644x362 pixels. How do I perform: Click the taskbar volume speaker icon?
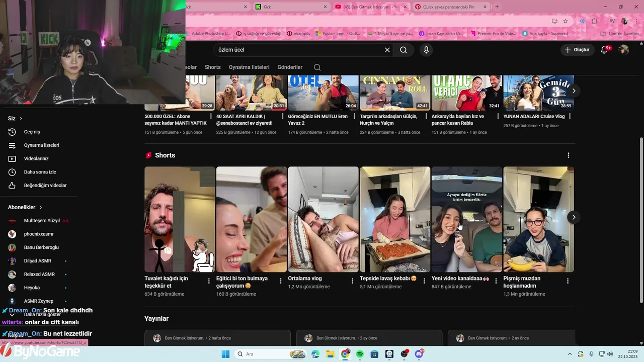click(610, 354)
